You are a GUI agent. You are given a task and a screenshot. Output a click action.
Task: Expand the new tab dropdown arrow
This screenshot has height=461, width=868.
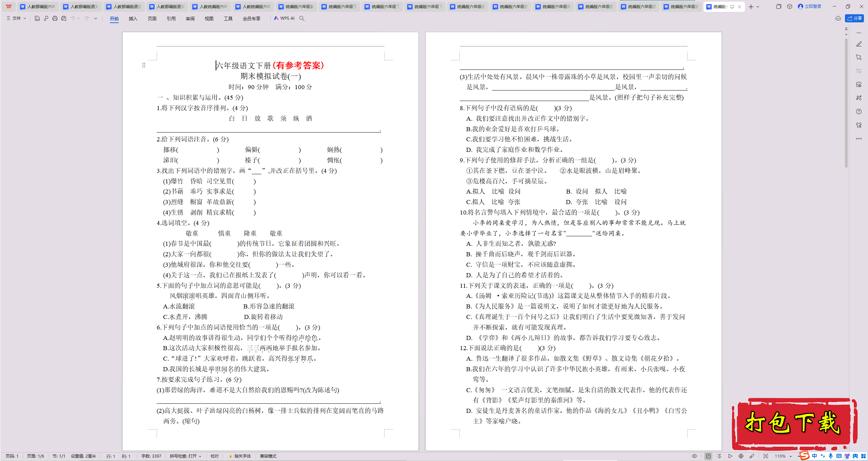click(x=758, y=7)
